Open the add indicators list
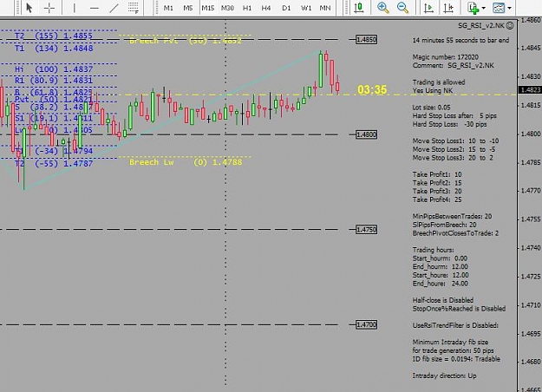Image resolution: width=542 pixels, height=392 pixels. click(x=473, y=8)
